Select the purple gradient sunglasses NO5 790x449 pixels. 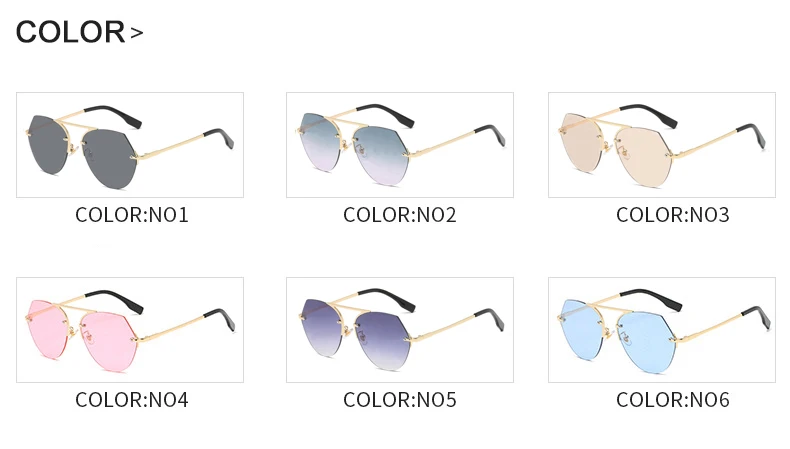coord(400,330)
